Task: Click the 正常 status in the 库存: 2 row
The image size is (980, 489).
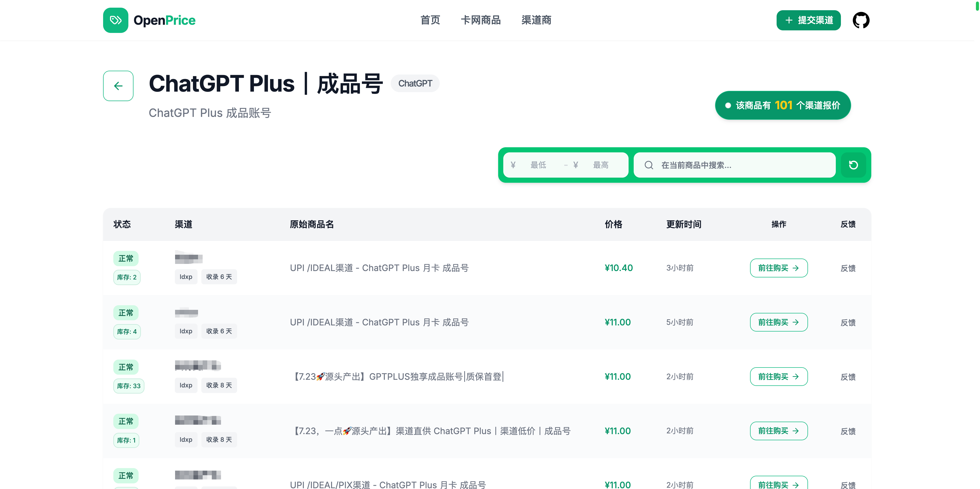Action: (x=126, y=258)
